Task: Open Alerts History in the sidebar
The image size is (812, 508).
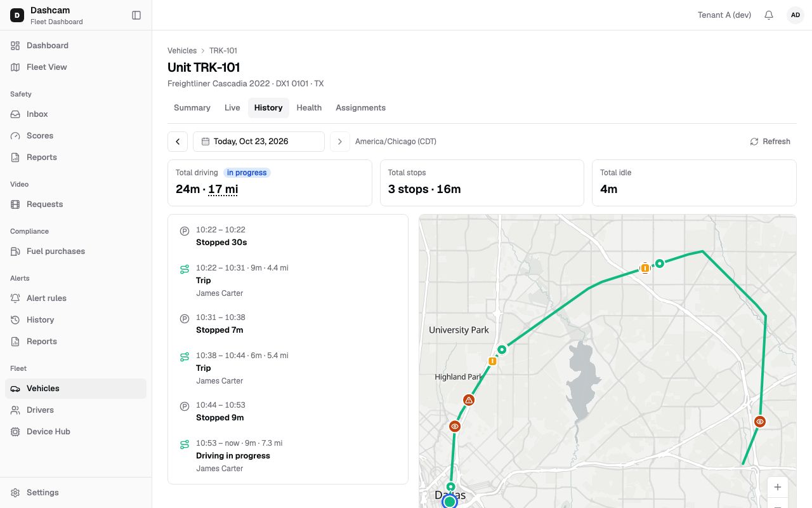Action: 75,320
